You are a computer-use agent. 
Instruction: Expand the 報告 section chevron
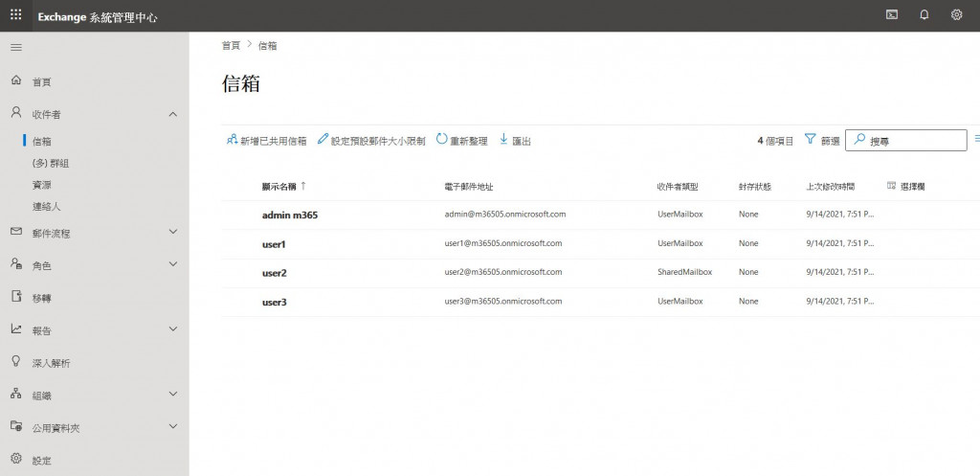point(173,329)
